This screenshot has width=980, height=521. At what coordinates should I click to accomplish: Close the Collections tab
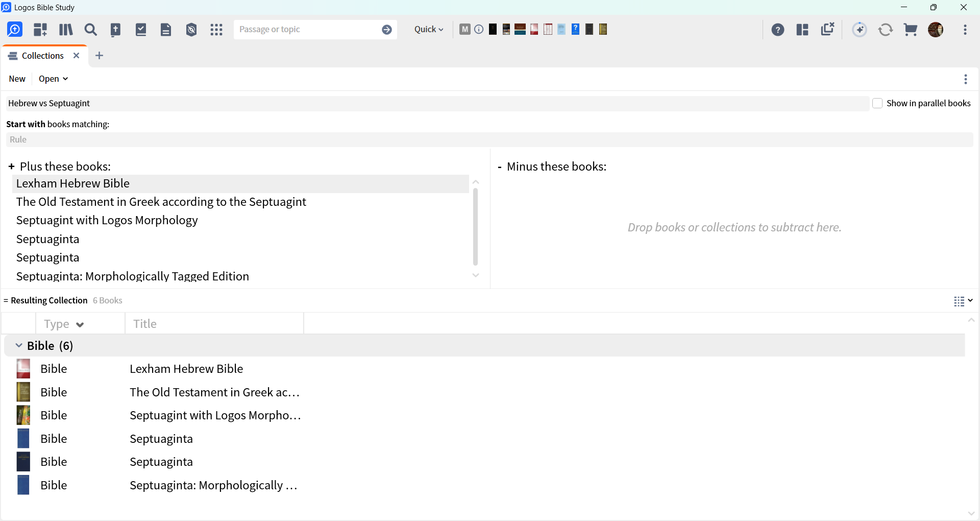point(77,56)
